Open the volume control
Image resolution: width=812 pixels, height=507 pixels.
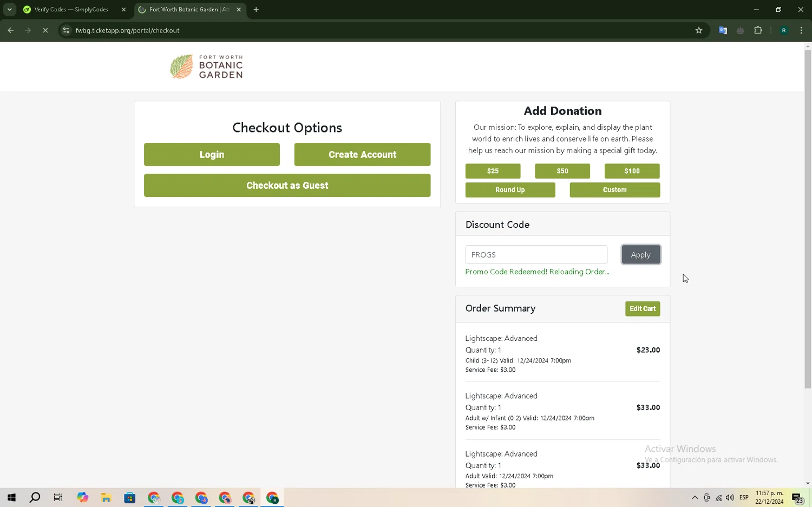[730, 497]
